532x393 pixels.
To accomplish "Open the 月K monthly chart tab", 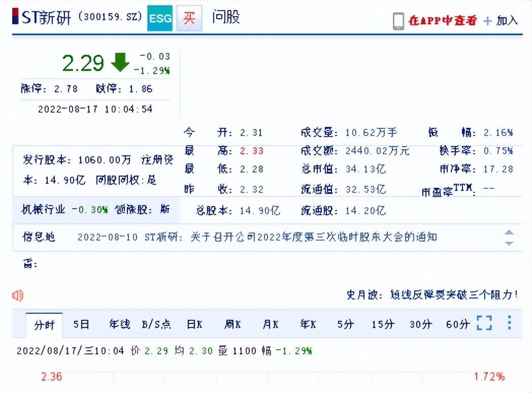I will 270,324.
